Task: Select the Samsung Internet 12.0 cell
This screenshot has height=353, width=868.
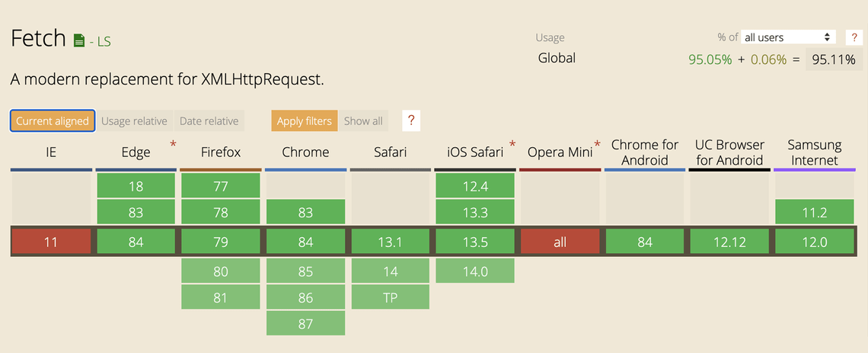Action: pyautogui.click(x=814, y=242)
